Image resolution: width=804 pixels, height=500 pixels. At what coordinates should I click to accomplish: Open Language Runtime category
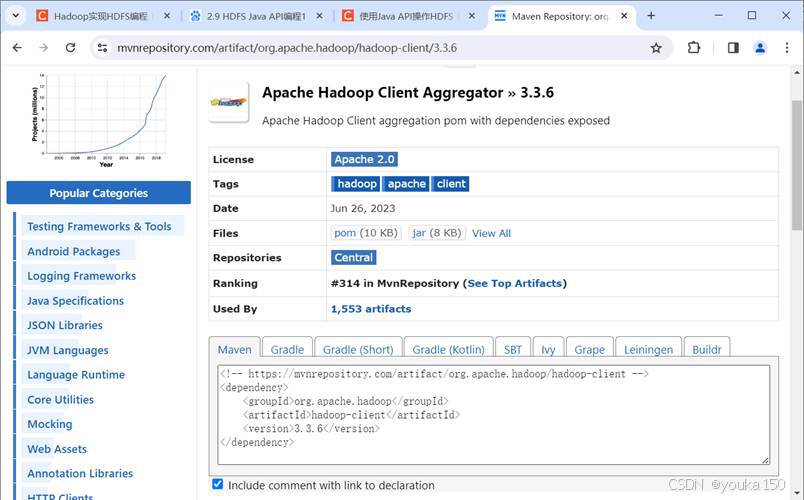point(76,375)
